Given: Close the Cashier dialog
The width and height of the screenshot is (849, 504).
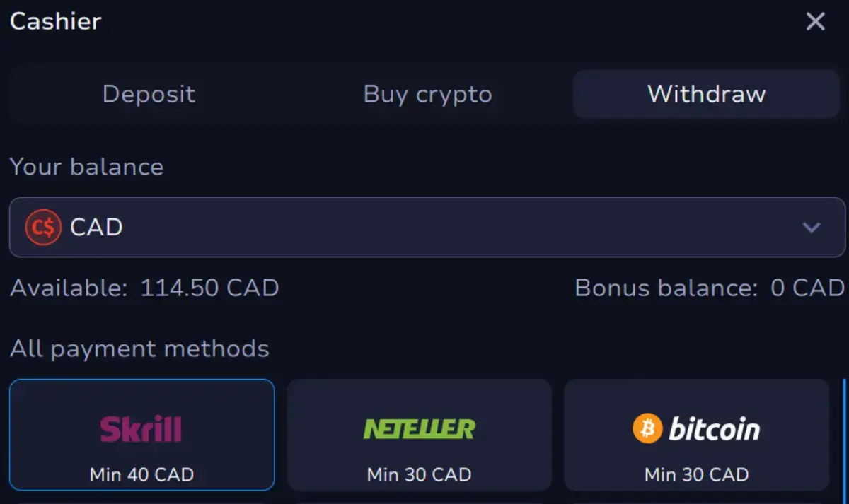Looking at the screenshot, I should [815, 21].
